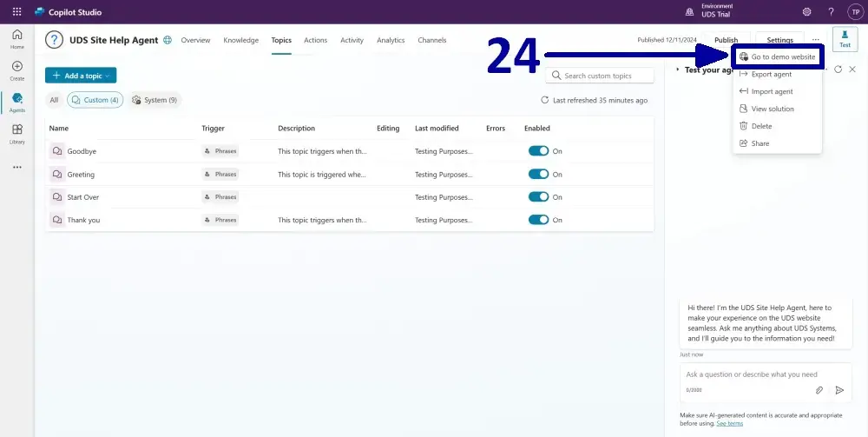Open the app launcher waffle icon
This screenshot has height=437, width=868.
17,11
